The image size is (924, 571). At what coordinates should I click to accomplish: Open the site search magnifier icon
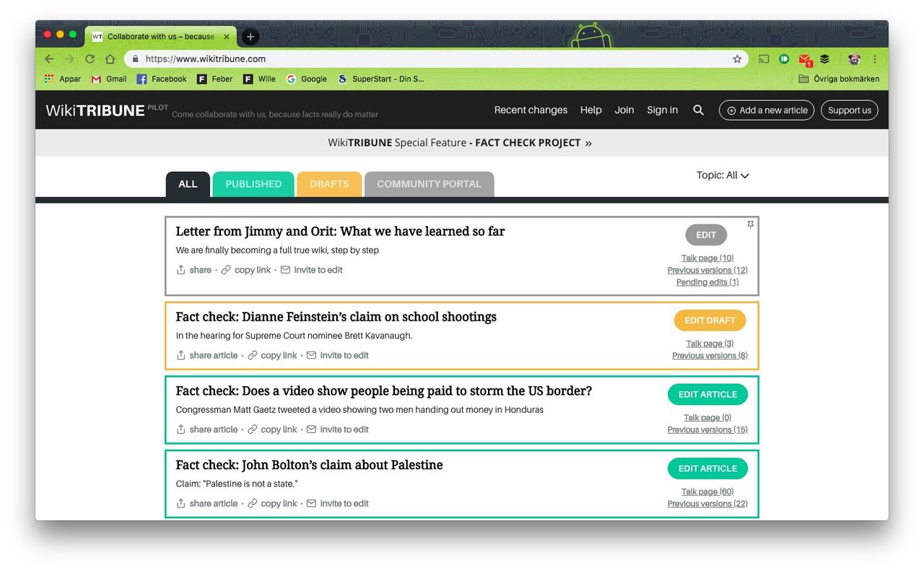tap(698, 110)
